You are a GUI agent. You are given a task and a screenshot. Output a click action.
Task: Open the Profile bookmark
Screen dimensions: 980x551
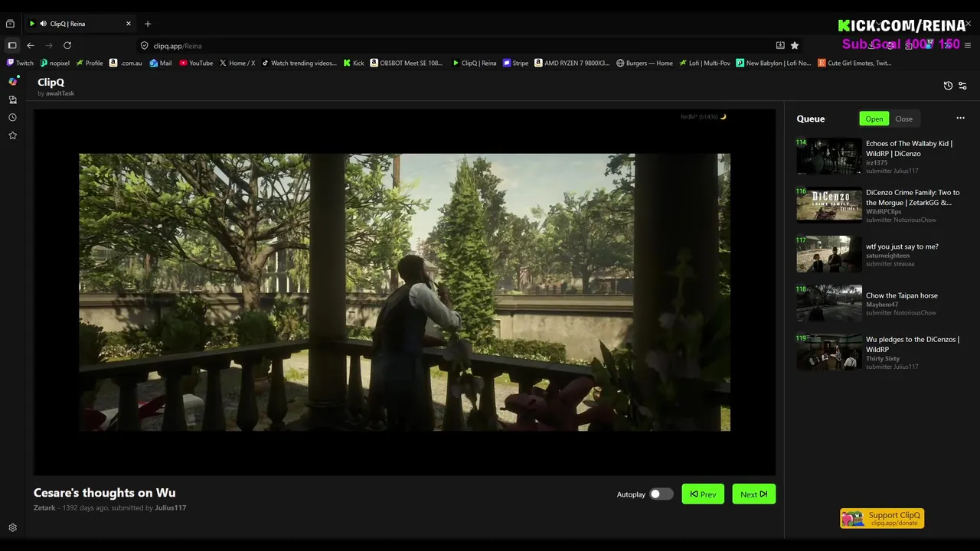pyautogui.click(x=90, y=63)
